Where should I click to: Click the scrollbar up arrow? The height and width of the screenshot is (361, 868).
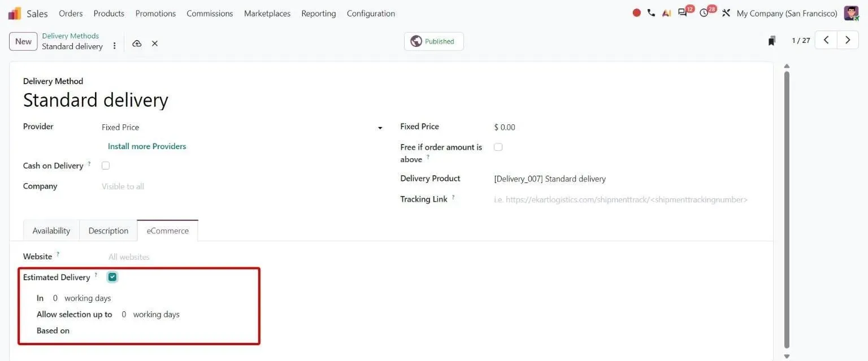click(x=787, y=66)
